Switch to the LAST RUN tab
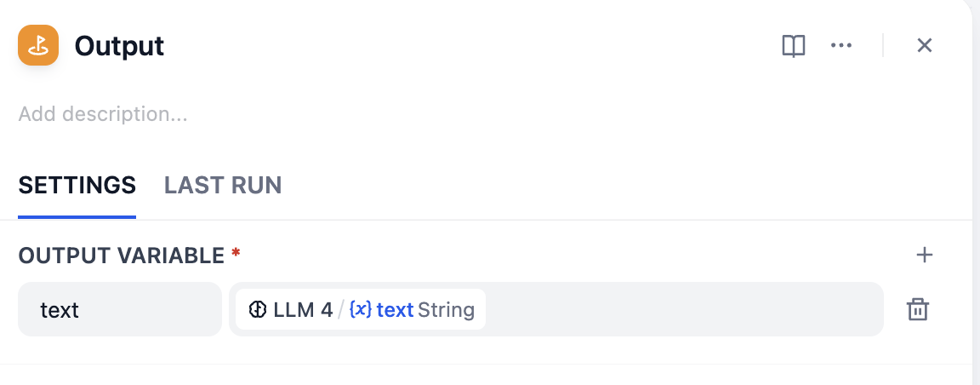 (x=223, y=185)
